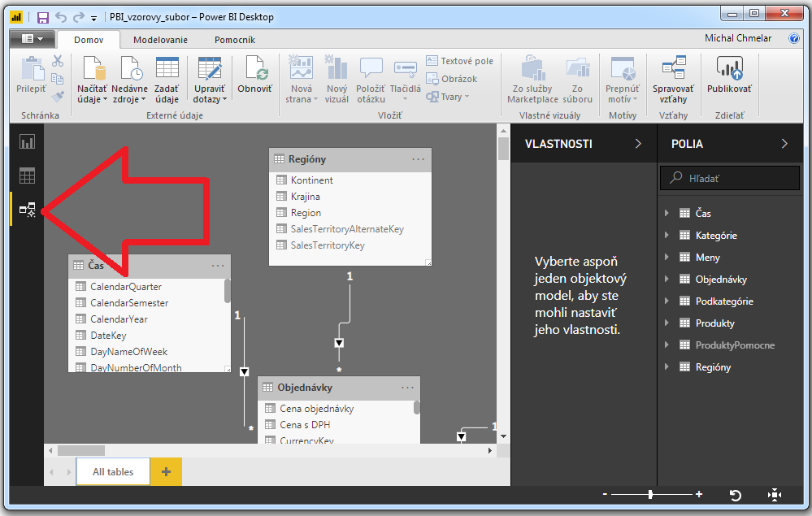Viewport: 812px width, 516px height.
Task: Open the Načítať údaje dropdown
Action: point(92,80)
